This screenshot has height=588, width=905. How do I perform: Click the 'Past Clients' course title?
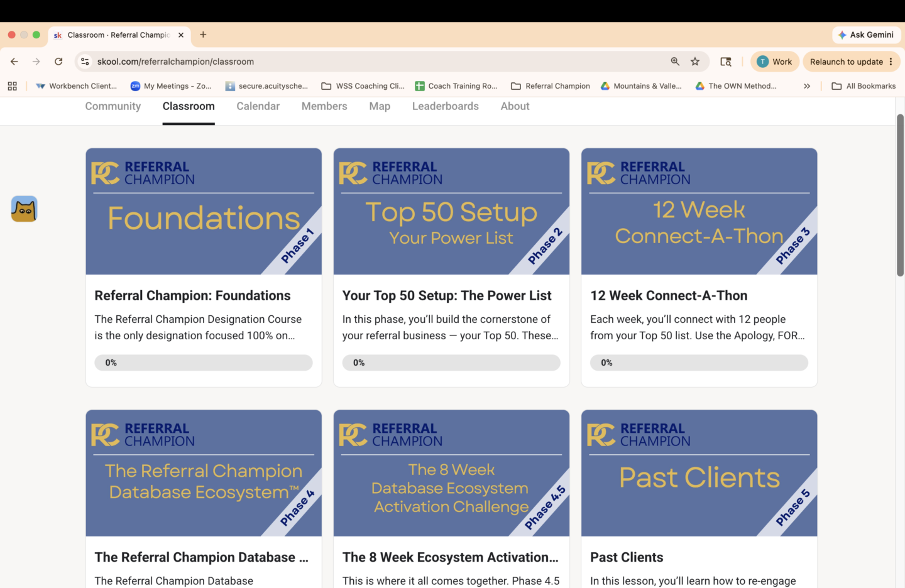pyautogui.click(x=627, y=557)
